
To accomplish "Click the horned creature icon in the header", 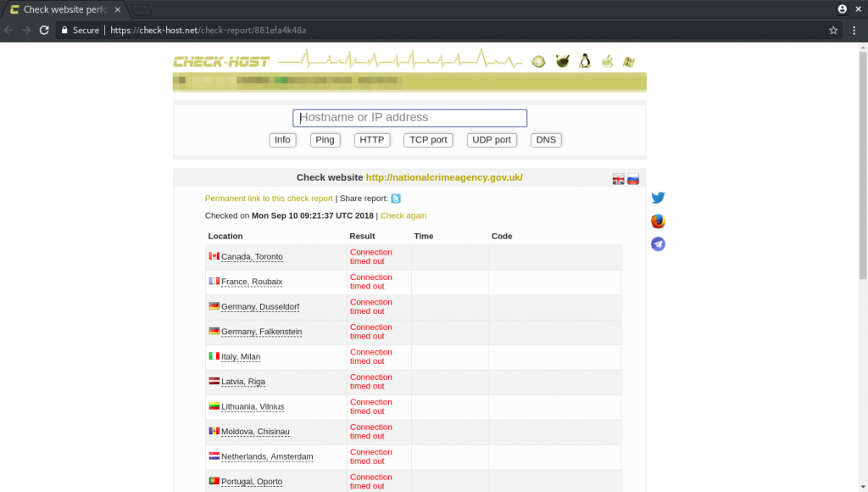I will point(563,61).
